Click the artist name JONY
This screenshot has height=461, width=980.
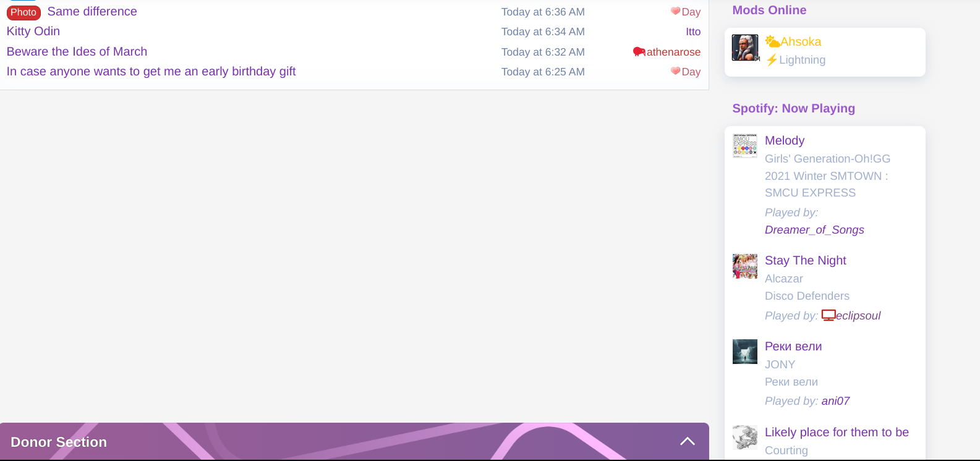point(780,365)
